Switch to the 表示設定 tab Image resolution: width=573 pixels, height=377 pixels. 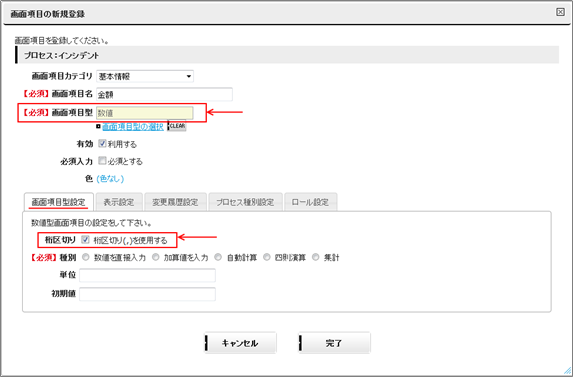tap(118, 202)
